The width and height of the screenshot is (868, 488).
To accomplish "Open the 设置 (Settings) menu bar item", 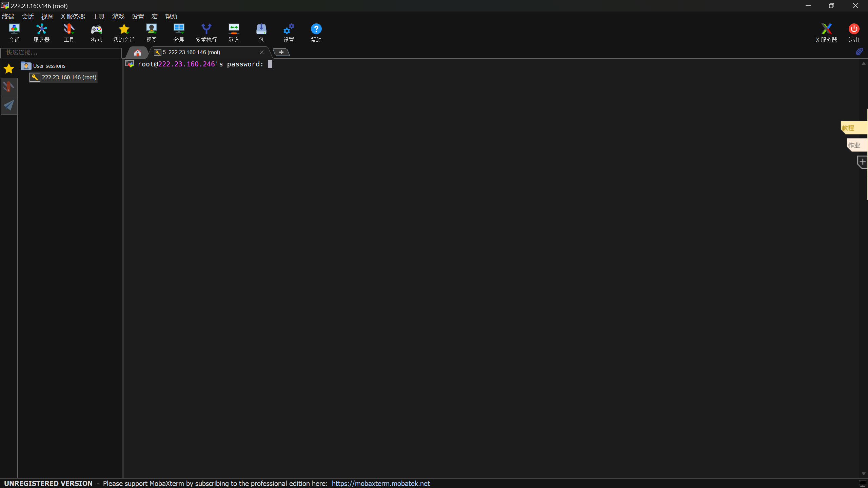I will (x=138, y=16).
